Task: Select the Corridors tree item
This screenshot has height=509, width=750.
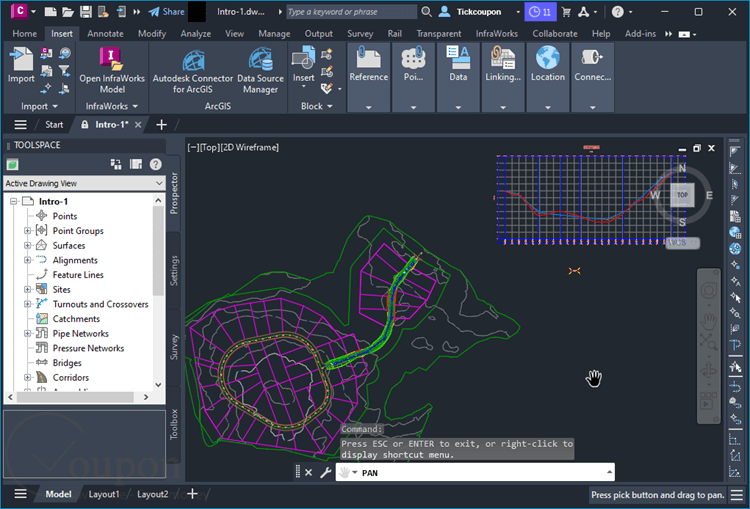Action: [70, 377]
